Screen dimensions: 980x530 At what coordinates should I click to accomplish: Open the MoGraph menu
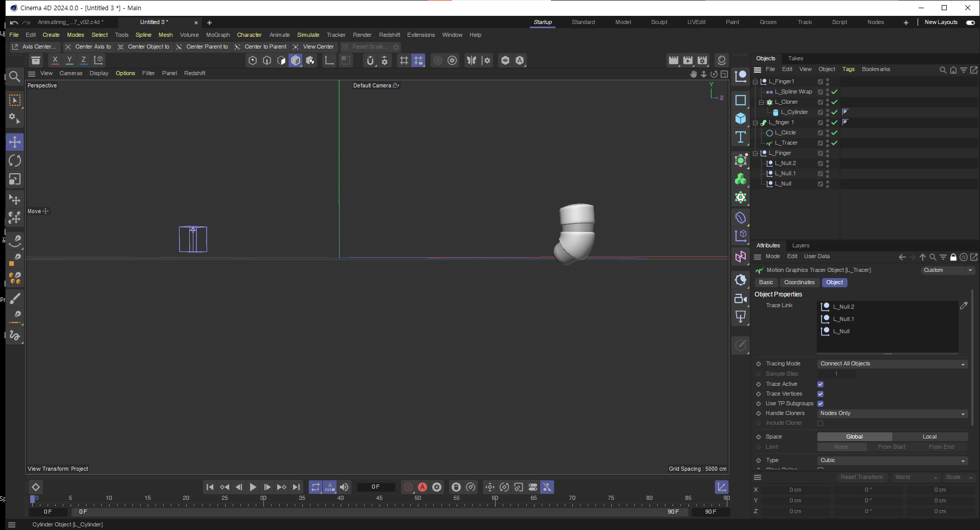[x=218, y=35]
